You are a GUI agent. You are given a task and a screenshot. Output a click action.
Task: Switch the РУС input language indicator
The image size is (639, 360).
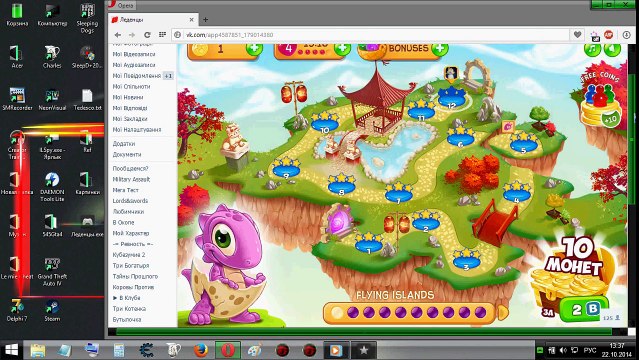point(590,350)
